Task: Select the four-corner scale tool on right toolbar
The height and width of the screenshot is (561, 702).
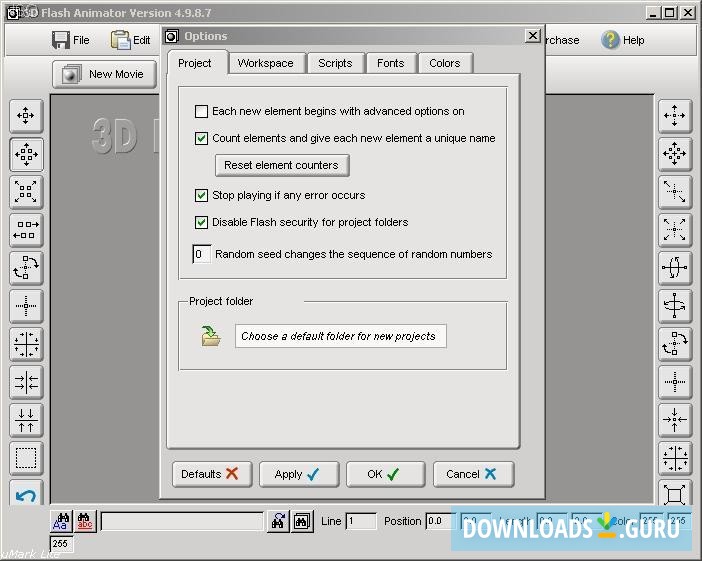Action: pos(675,230)
